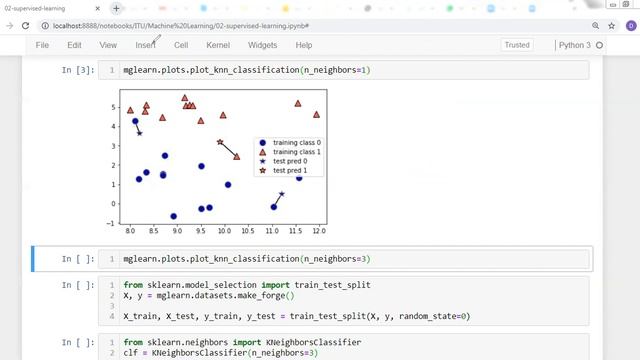Open the View menu
Viewport: 640px width, 360px height.
coord(108,45)
